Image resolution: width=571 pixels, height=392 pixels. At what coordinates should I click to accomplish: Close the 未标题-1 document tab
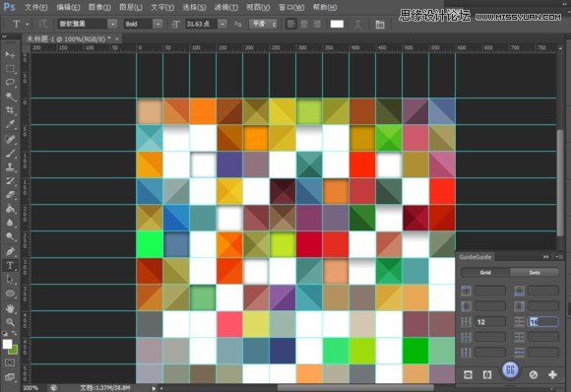click(117, 38)
